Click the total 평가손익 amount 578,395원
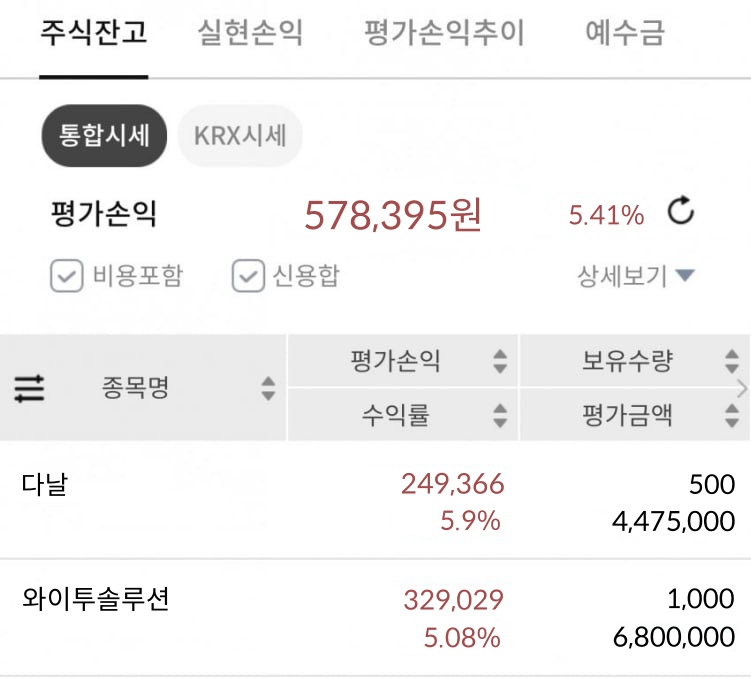Image resolution: width=751 pixels, height=678 pixels. [393, 214]
